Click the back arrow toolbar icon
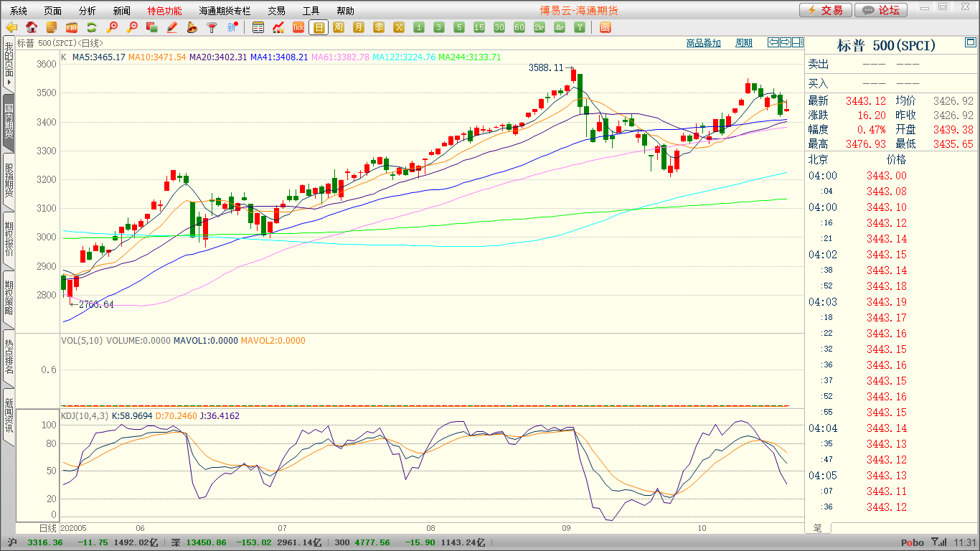Viewport: 980px width, 551px height. (x=11, y=27)
